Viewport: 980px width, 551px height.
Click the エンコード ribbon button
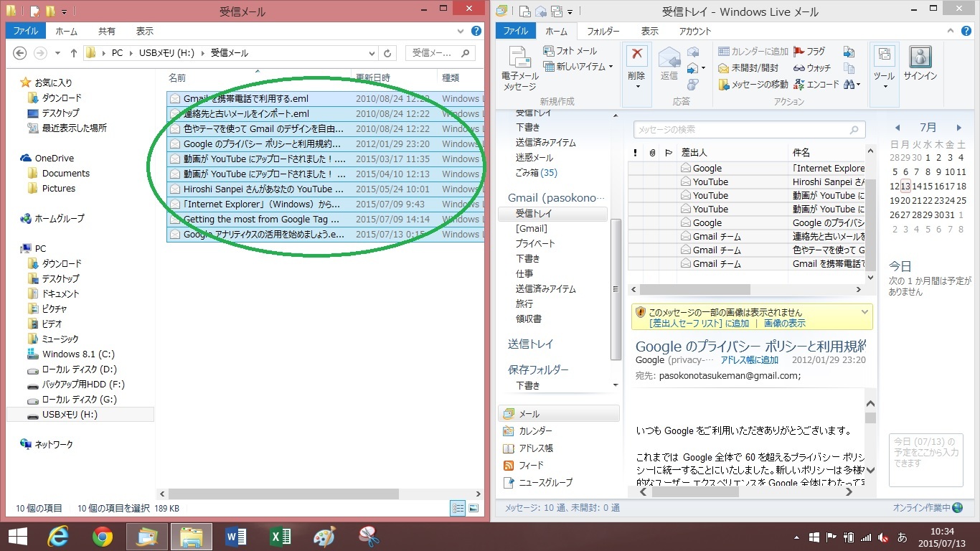[x=816, y=85]
